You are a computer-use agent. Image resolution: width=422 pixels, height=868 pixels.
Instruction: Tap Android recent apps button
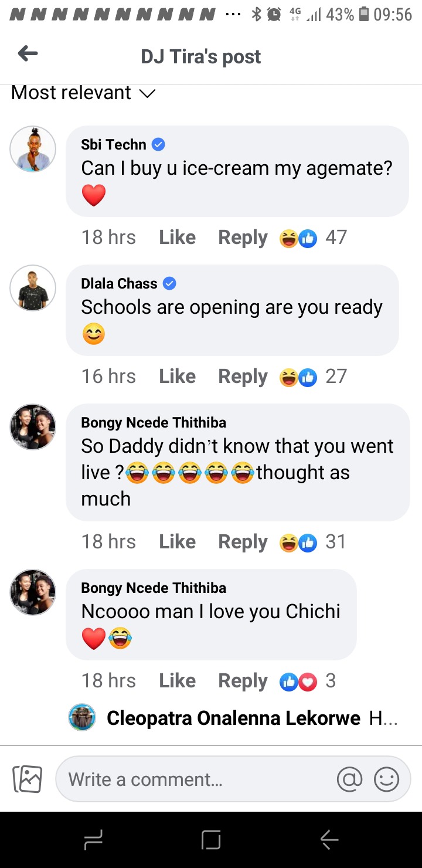pyautogui.click(x=94, y=840)
